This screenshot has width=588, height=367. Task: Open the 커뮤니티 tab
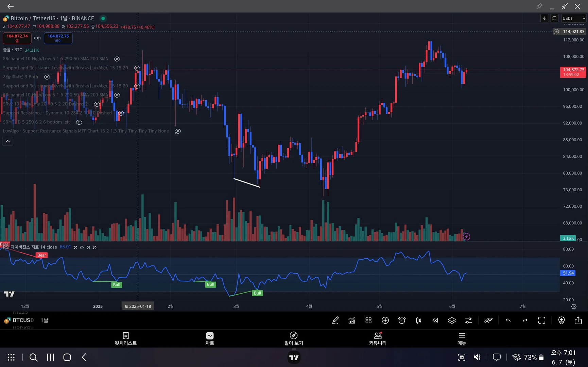coord(378,339)
